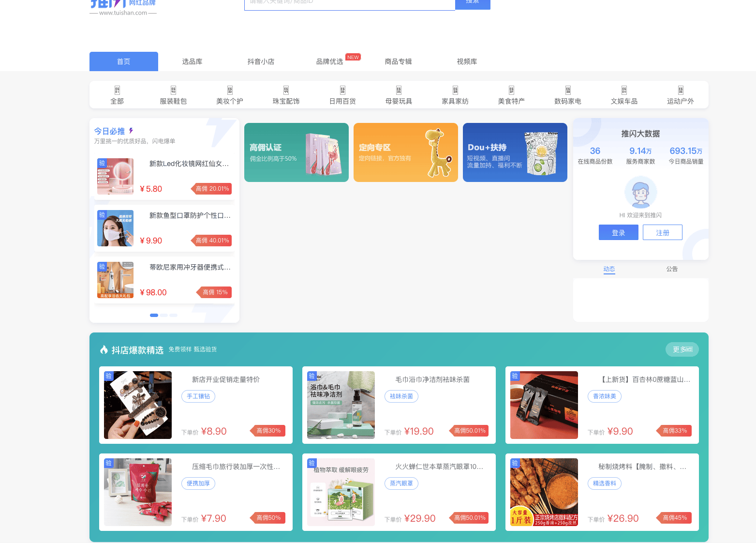Open the 毛巾浴巾净洁剂祛味杀菌 title

[432, 379]
